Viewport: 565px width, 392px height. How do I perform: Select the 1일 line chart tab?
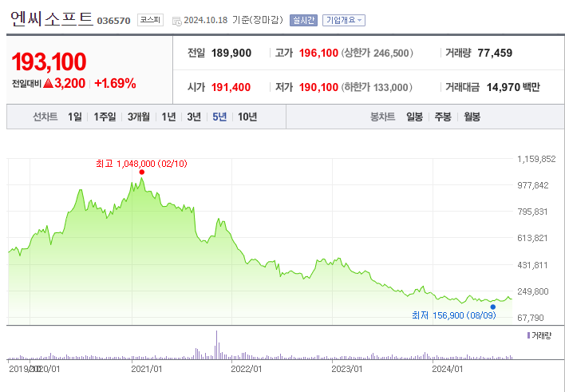[x=74, y=117]
